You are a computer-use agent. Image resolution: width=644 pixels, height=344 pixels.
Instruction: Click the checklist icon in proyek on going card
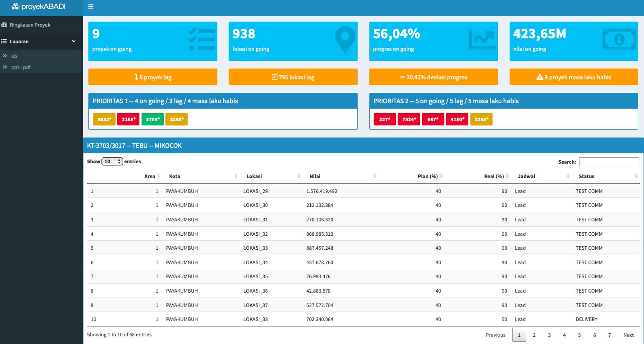pos(201,39)
